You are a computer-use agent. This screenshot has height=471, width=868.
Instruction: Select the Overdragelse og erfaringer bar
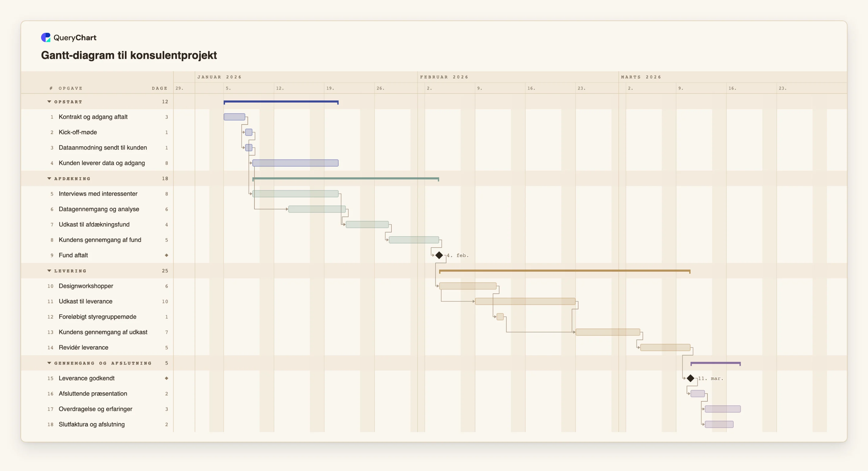[723, 409]
